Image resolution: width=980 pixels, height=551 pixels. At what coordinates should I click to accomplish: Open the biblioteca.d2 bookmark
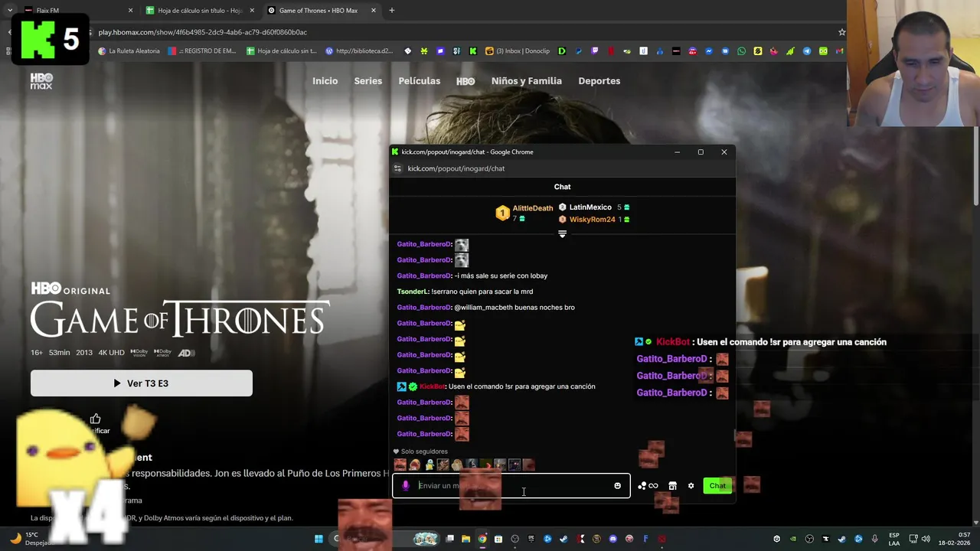pyautogui.click(x=358, y=51)
